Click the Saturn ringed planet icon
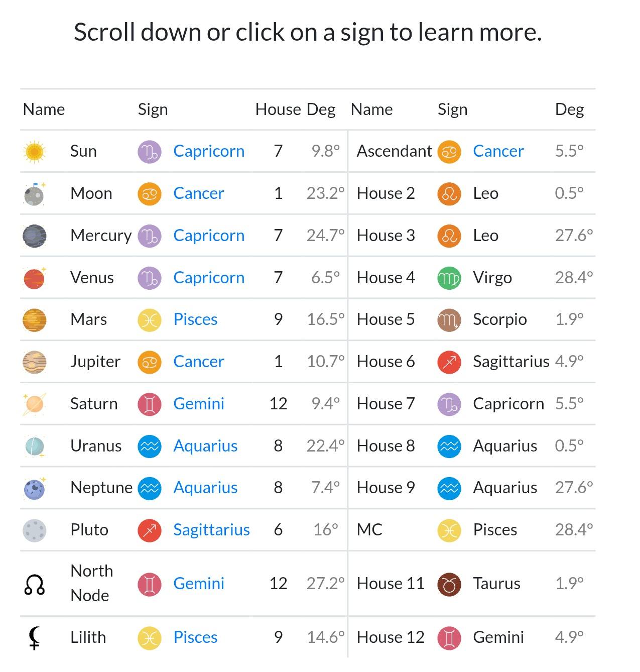 point(34,404)
